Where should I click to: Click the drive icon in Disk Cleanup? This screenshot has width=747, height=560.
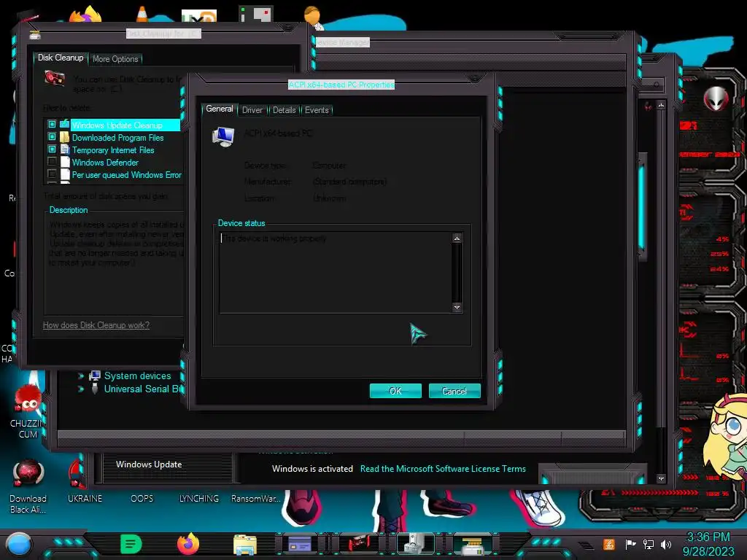[54, 79]
